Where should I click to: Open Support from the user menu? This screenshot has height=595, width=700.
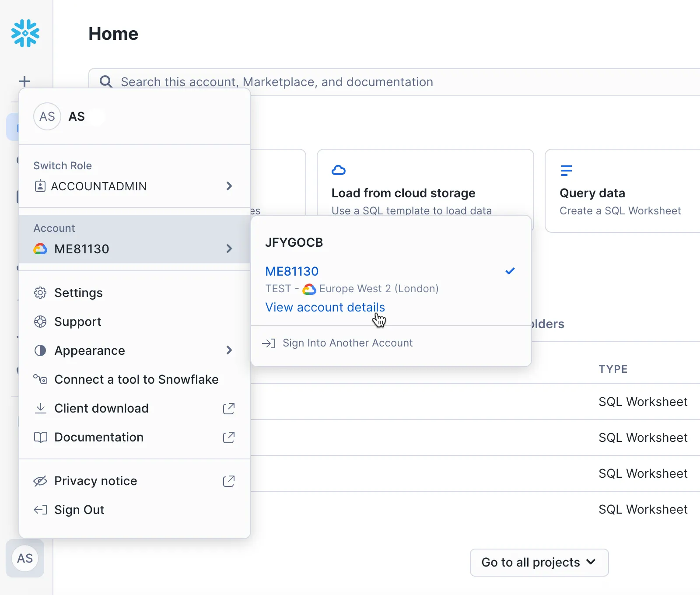coord(135,322)
